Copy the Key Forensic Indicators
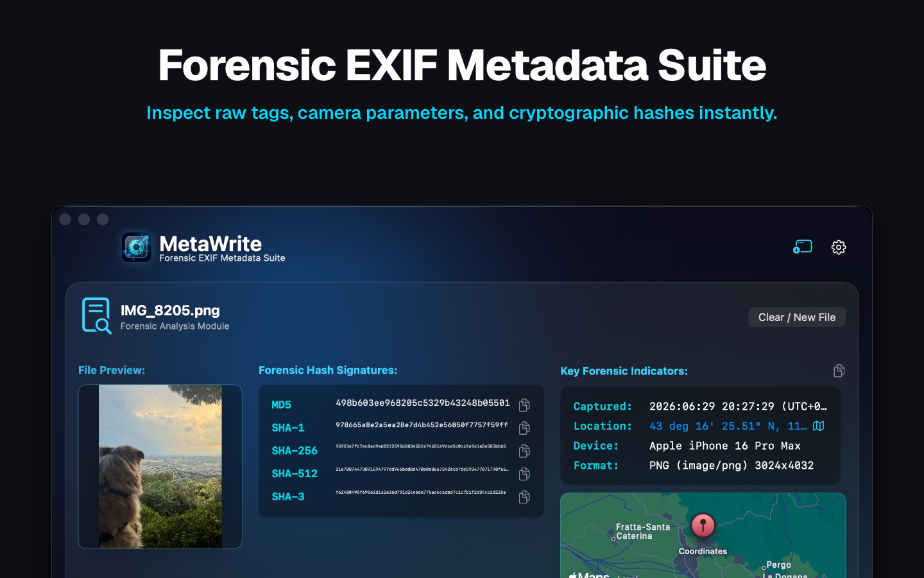This screenshot has width=924, height=578. [839, 371]
